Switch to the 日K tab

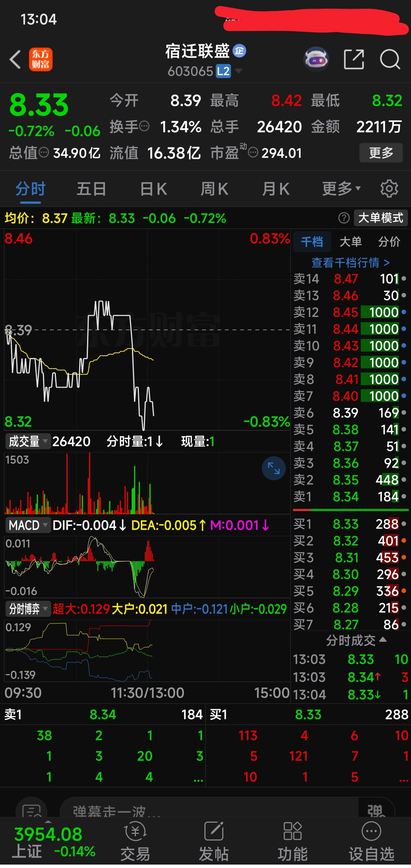point(153,189)
